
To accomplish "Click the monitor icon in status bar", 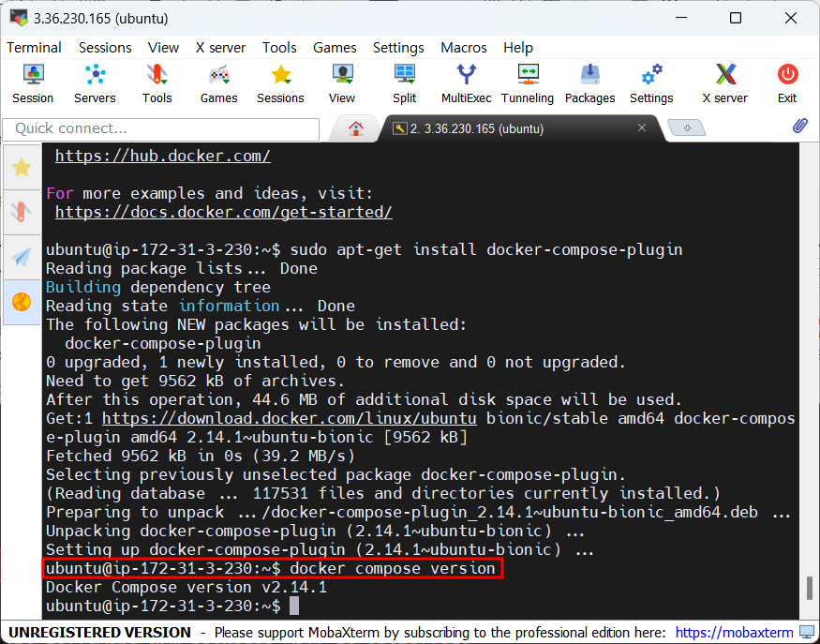I will [x=807, y=633].
